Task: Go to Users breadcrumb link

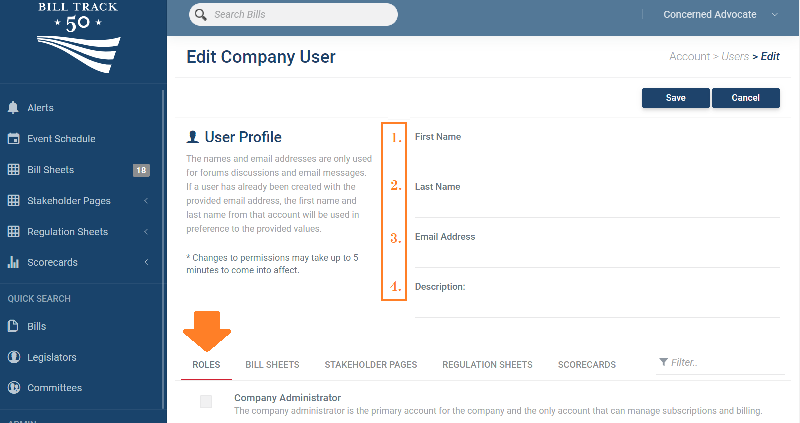Action: pyautogui.click(x=735, y=57)
